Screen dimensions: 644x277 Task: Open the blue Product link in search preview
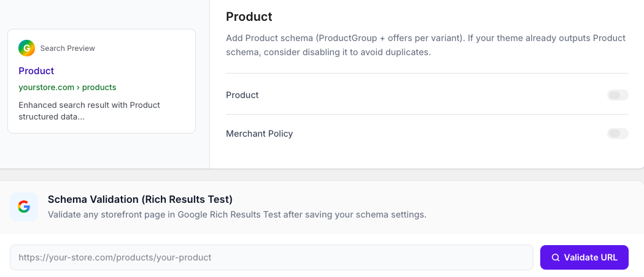click(x=37, y=71)
